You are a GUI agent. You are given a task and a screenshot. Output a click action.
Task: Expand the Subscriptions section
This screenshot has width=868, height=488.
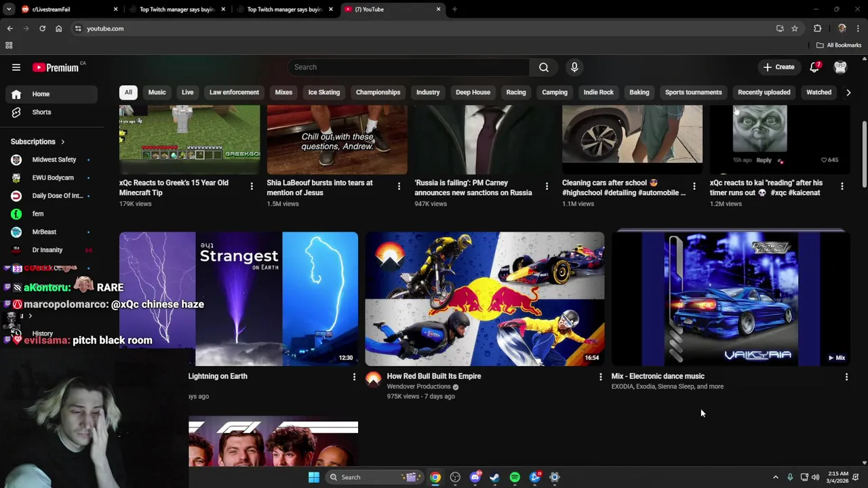click(38, 142)
